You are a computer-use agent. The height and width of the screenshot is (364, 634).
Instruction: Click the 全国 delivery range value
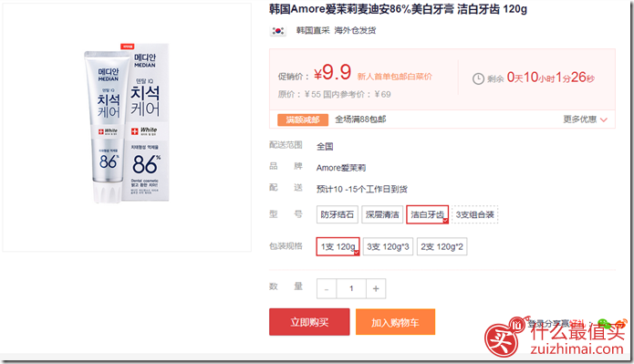pyautogui.click(x=325, y=146)
